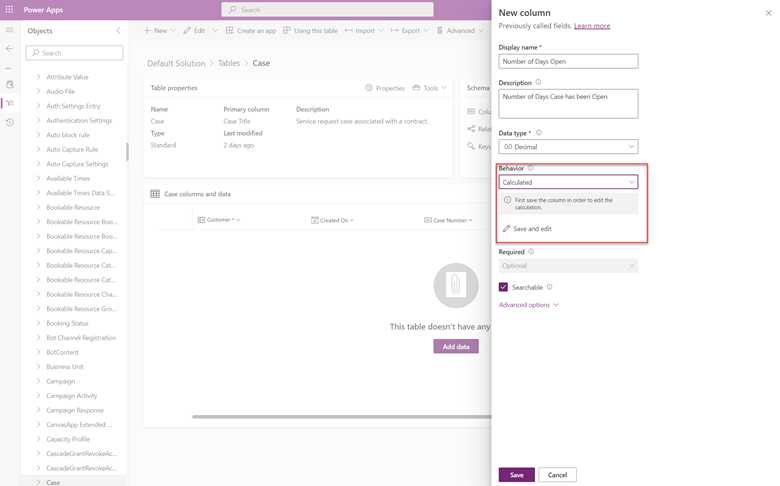780x486 pixels.
Task: Click the hamburger navigation menu icon
Action: tap(10, 31)
